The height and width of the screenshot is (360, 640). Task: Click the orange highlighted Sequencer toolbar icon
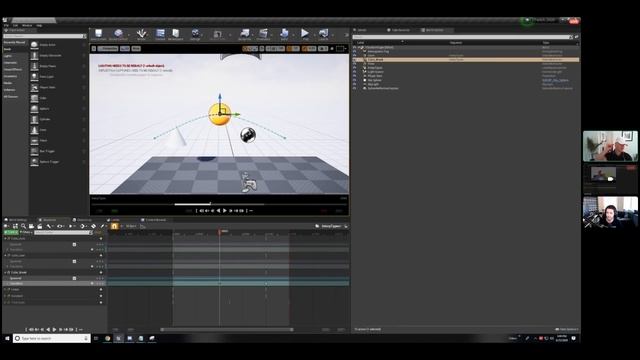(114, 226)
